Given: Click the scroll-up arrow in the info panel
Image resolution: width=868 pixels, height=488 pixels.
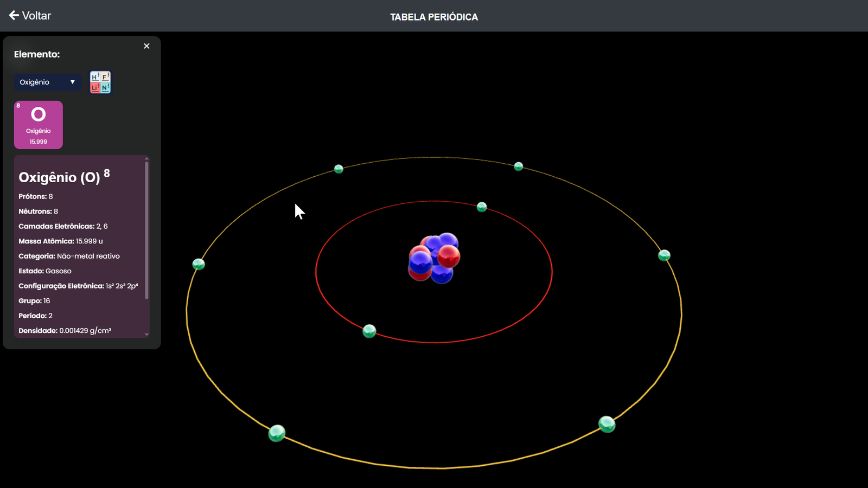Looking at the screenshot, I should [x=146, y=158].
